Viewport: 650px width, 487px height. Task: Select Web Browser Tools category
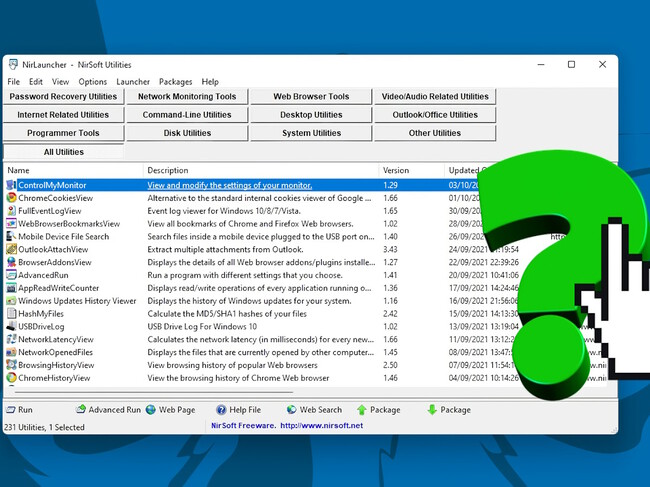click(311, 97)
